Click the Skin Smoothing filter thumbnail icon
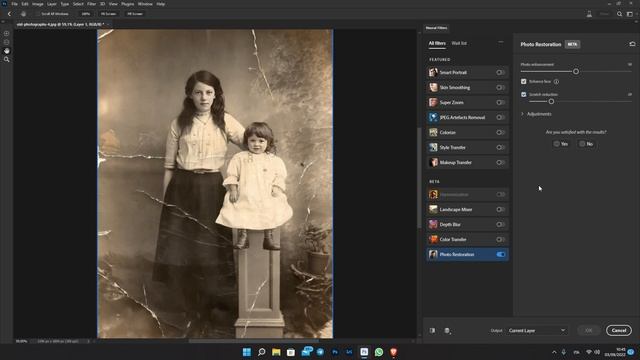 click(433, 87)
